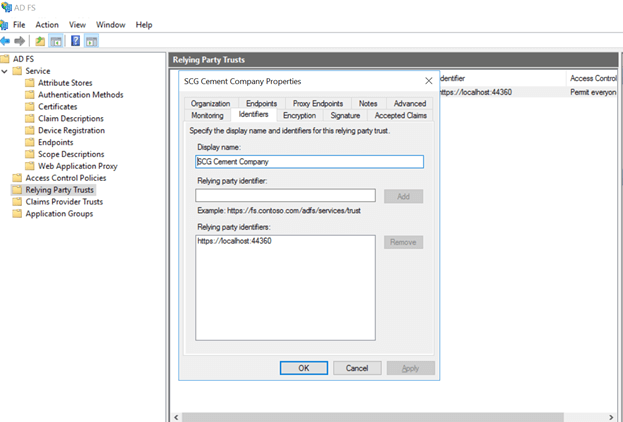Click the Identifier column header

503,78
